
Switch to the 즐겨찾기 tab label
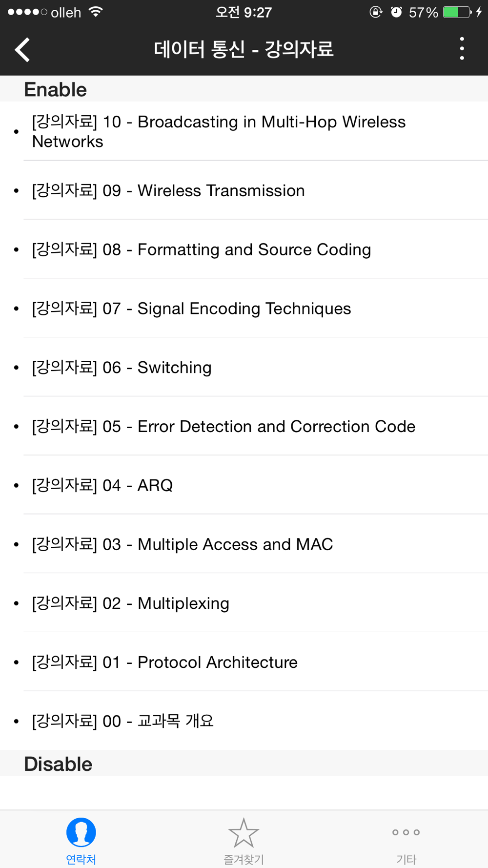[244, 859]
